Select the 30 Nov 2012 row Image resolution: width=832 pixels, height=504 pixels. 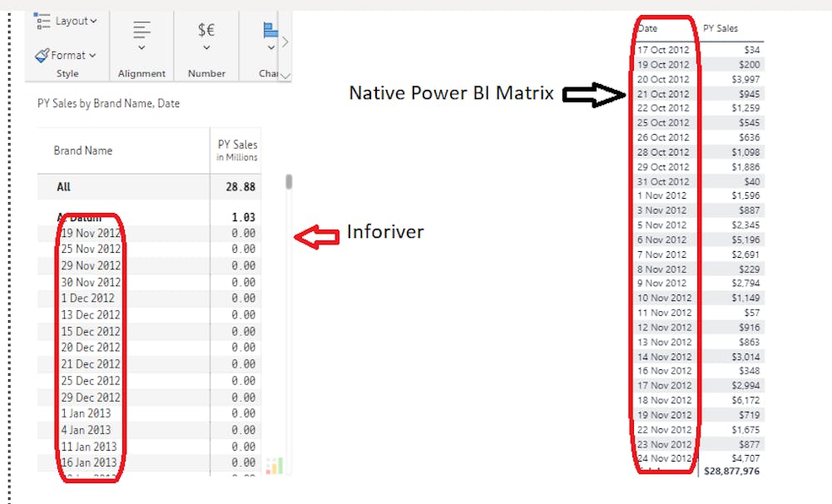[x=149, y=282]
